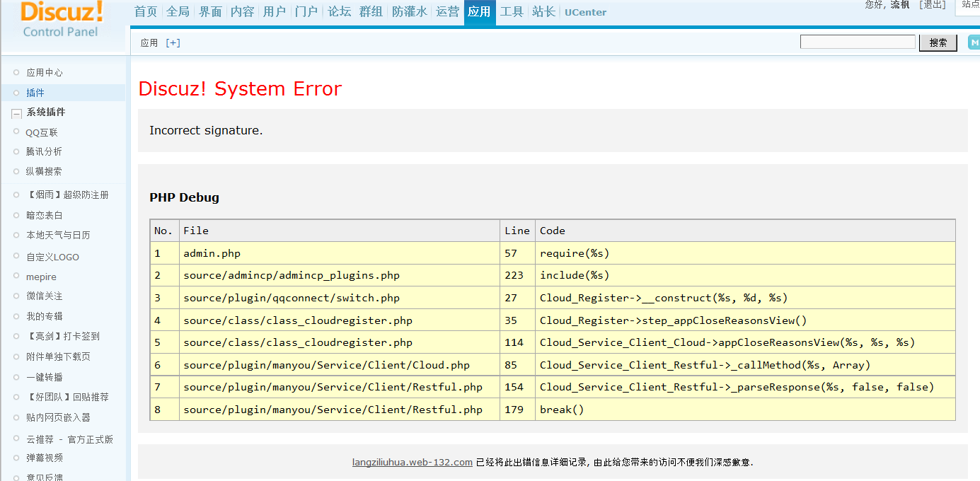
Task: Open 贴内网页嵌入器 plugin
Action: click(x=58, y=417)
